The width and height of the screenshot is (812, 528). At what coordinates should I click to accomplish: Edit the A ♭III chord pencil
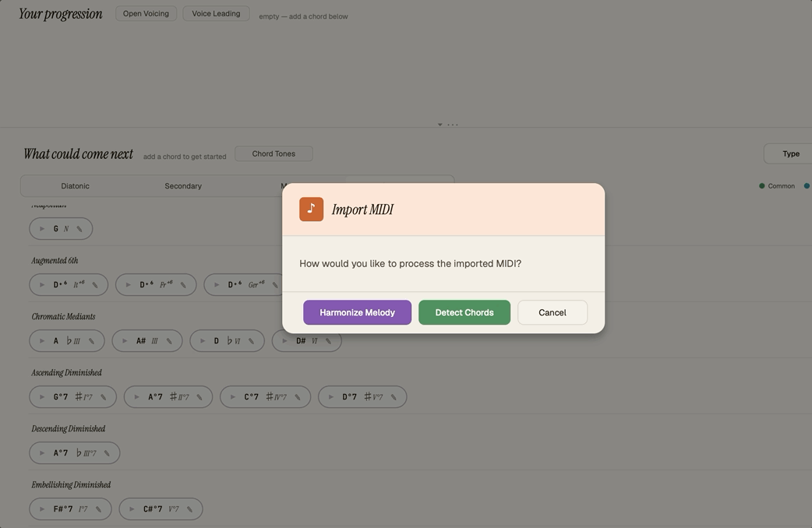[92, 340]
